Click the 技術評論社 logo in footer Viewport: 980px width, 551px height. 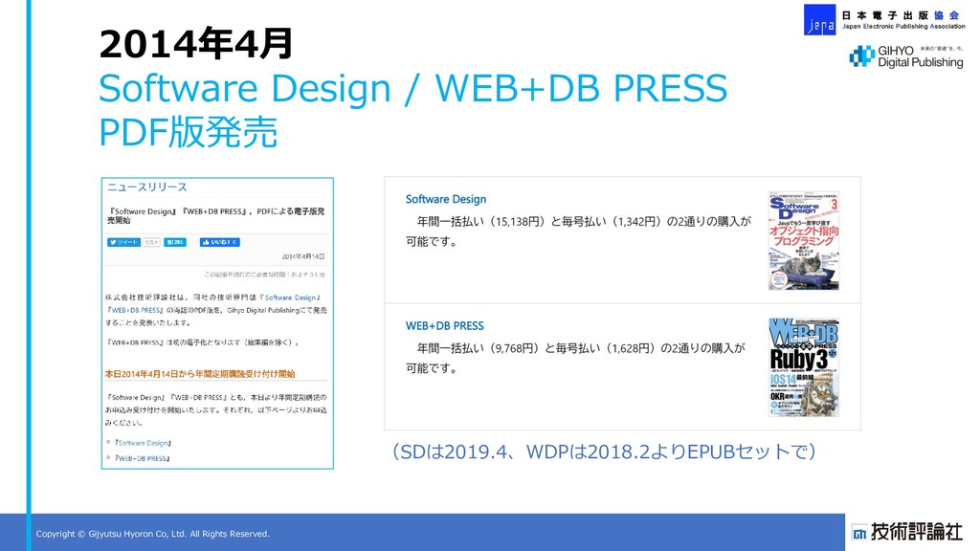[907, 532]
